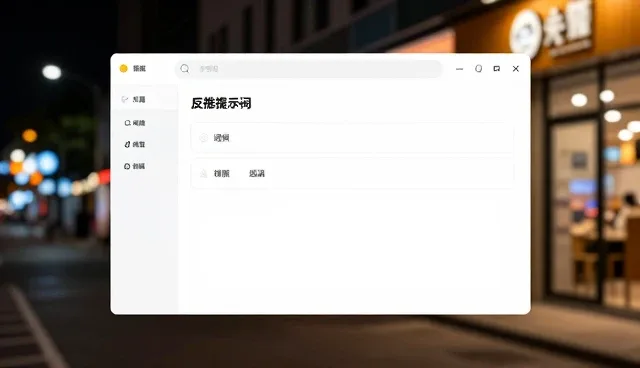
Task: Open the sidebar item with the magnifier icon
Action: 135,123
